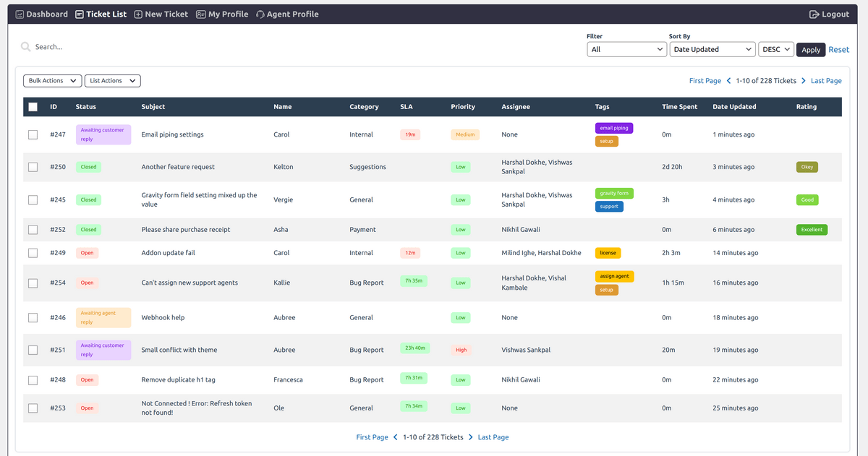Viewport: 868px width, 456px height.
Task: Toggle the select-all checkbox in header
Action: point(33,107)
